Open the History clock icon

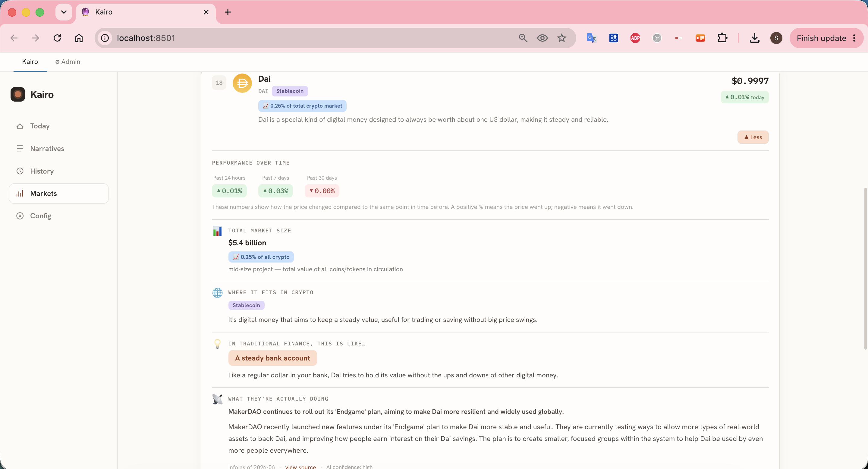coord(20,171)
